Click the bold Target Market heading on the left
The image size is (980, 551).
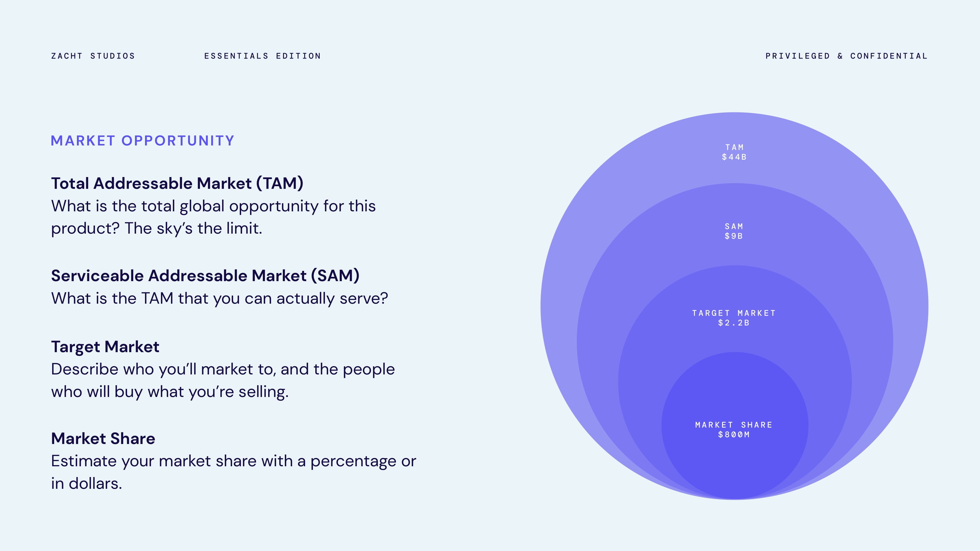point(105,347)
